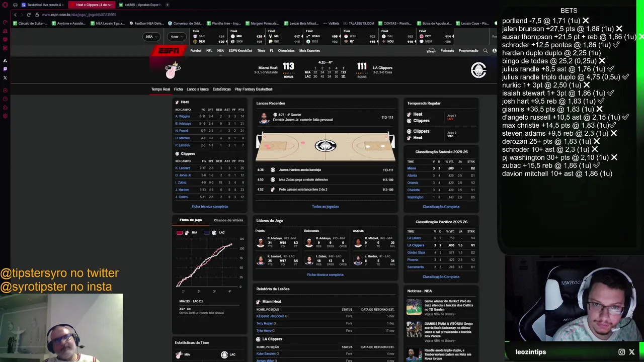The image size is (644, 362).
Task: Click the ESPN logo
Action: (169, 51)
